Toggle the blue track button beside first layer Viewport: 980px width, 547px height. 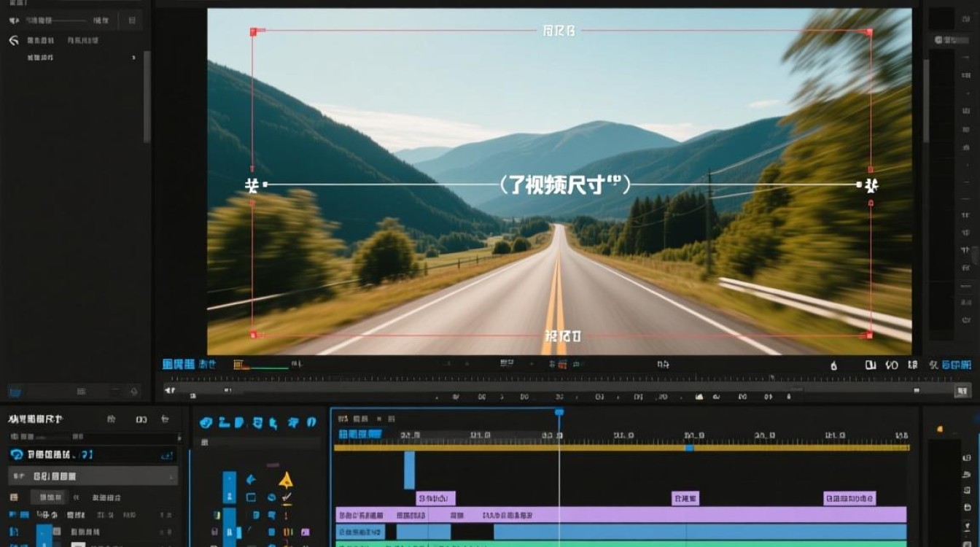coord(44,535)
